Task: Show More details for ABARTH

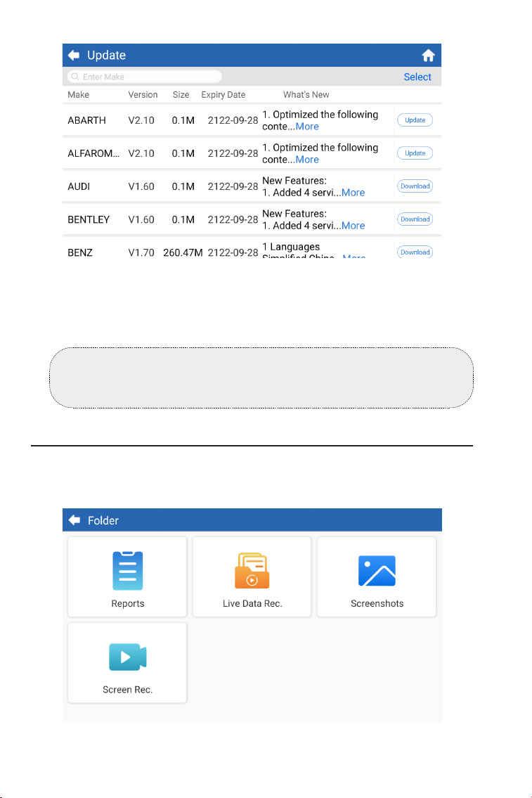Action: (307, 127)
